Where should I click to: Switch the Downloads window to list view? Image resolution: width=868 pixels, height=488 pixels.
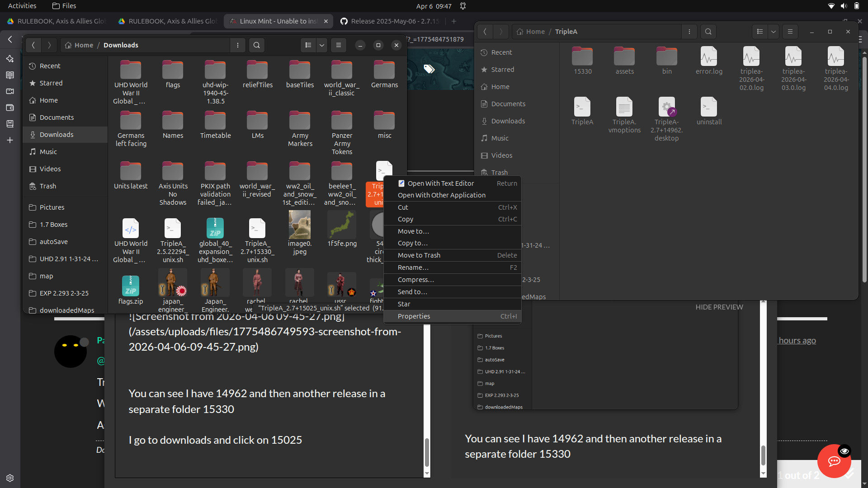click(x=309, y=45)
